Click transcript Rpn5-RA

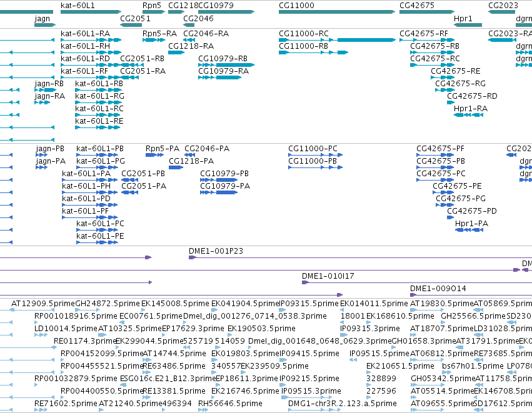[159, 34]
